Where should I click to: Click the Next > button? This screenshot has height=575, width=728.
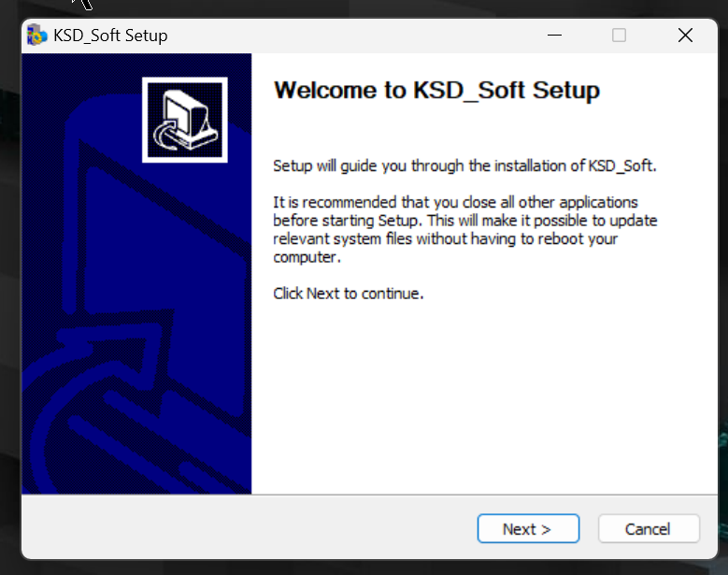(x=528, y=528)
